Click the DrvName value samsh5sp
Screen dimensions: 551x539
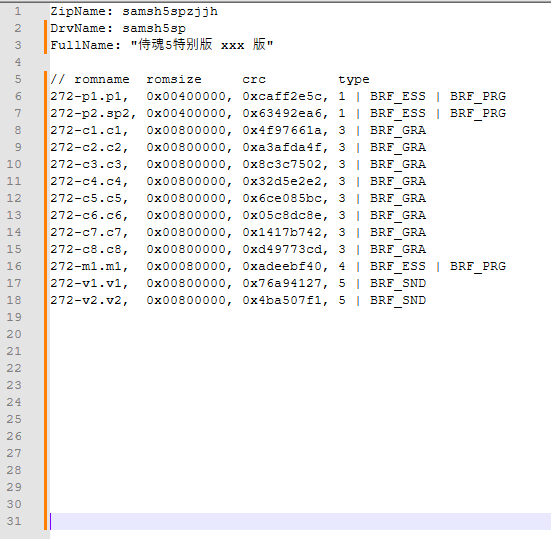click(154, 28)
